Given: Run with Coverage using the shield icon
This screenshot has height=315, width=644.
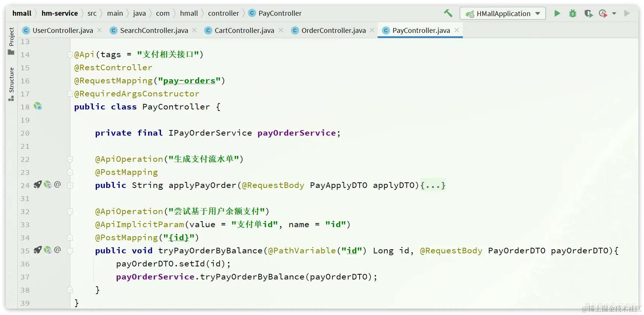Looking at the screenshot, I should tap(588, 13).
